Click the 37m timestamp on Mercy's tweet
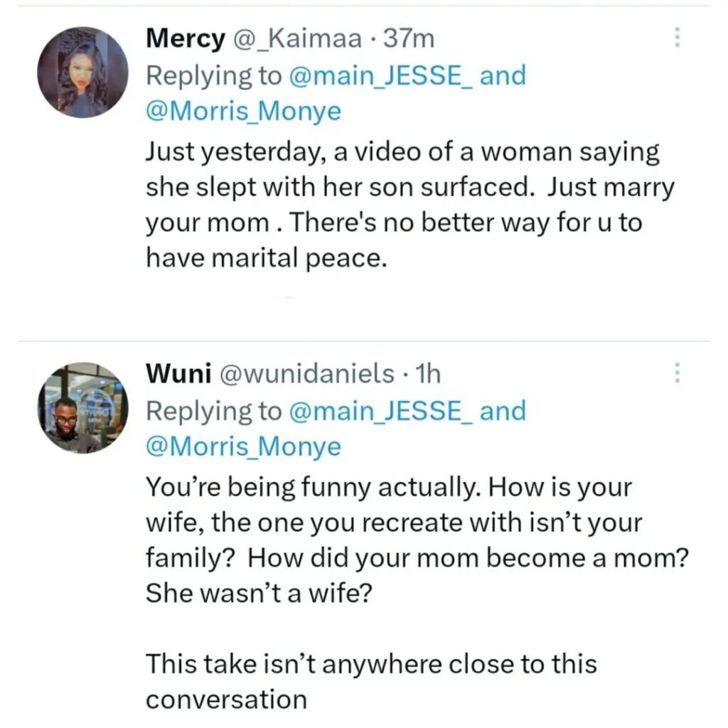 [408, 38]
